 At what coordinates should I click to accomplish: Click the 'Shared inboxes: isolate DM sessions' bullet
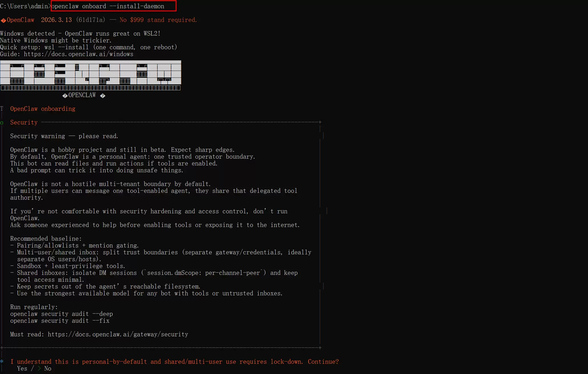coord(154,276)
